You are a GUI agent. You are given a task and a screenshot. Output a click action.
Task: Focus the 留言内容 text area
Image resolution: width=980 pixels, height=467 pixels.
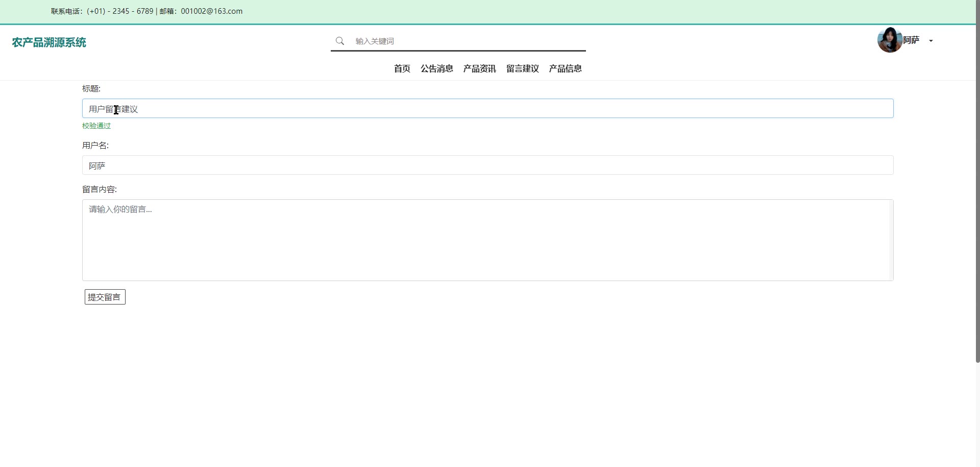pos(488,240)
